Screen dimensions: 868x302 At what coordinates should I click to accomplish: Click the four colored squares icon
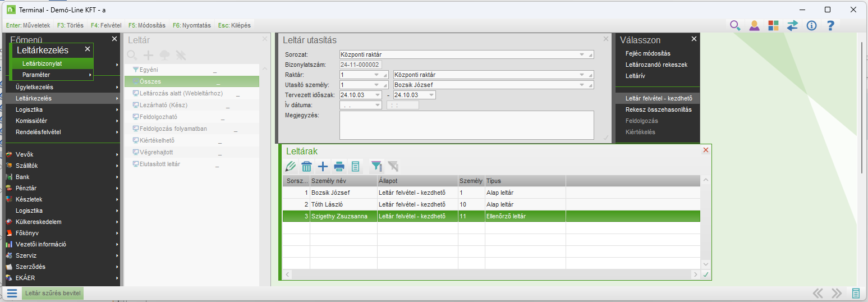click(x=773, y=25)
